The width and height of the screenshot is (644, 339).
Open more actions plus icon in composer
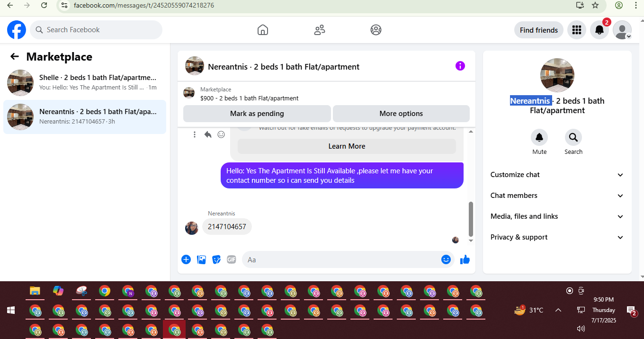(x=186, y=259)
